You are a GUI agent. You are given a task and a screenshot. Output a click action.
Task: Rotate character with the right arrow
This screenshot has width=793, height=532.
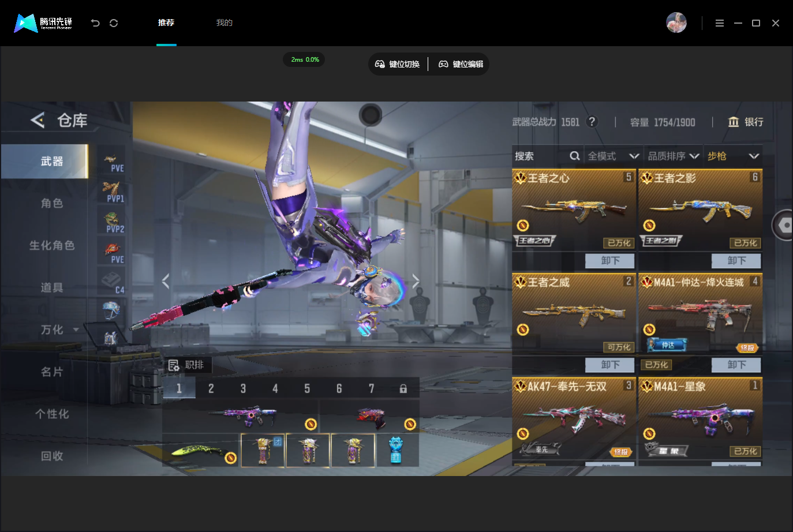(x=416, y=281)
